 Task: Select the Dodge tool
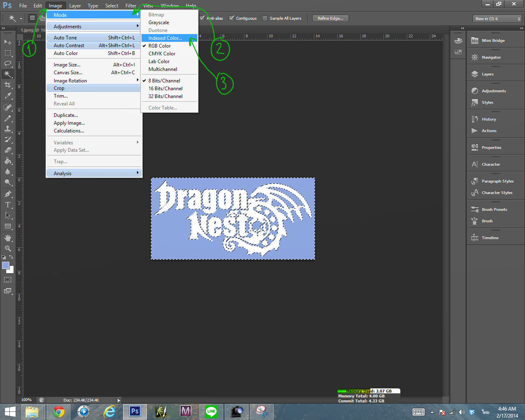8,182
